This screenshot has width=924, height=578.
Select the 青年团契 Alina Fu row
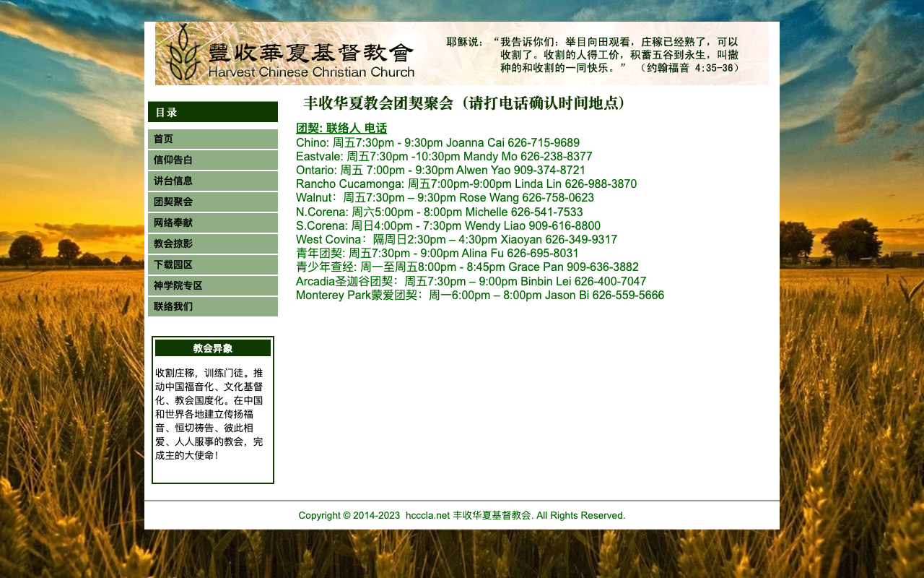point(437,254)
